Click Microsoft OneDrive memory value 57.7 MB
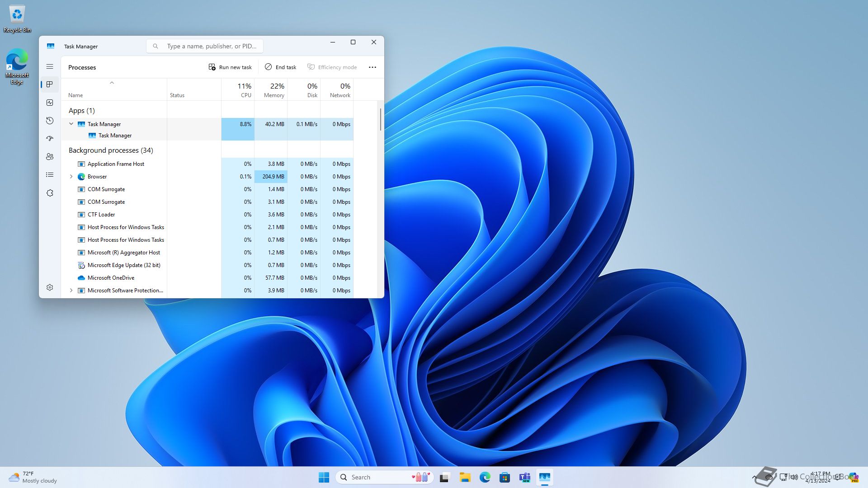868x488 pixels. point(274,278)
